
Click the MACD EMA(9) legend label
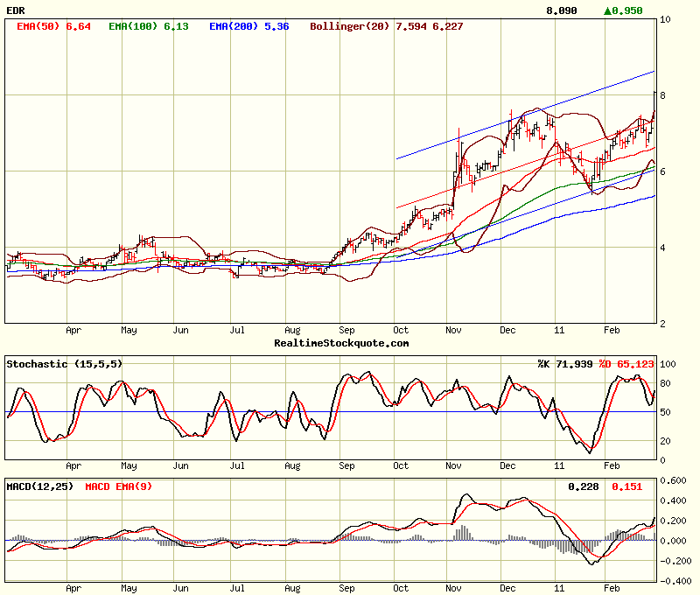(118, 486)
